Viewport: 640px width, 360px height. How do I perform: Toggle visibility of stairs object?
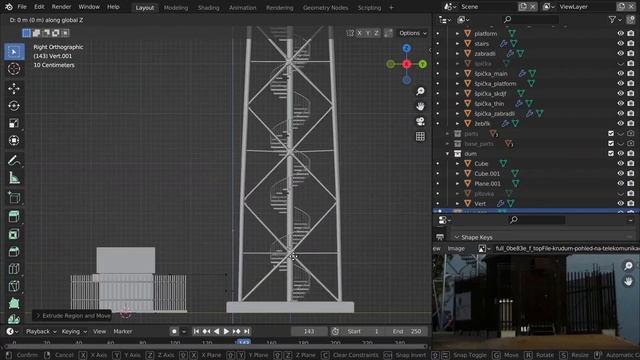pos(620,43)
